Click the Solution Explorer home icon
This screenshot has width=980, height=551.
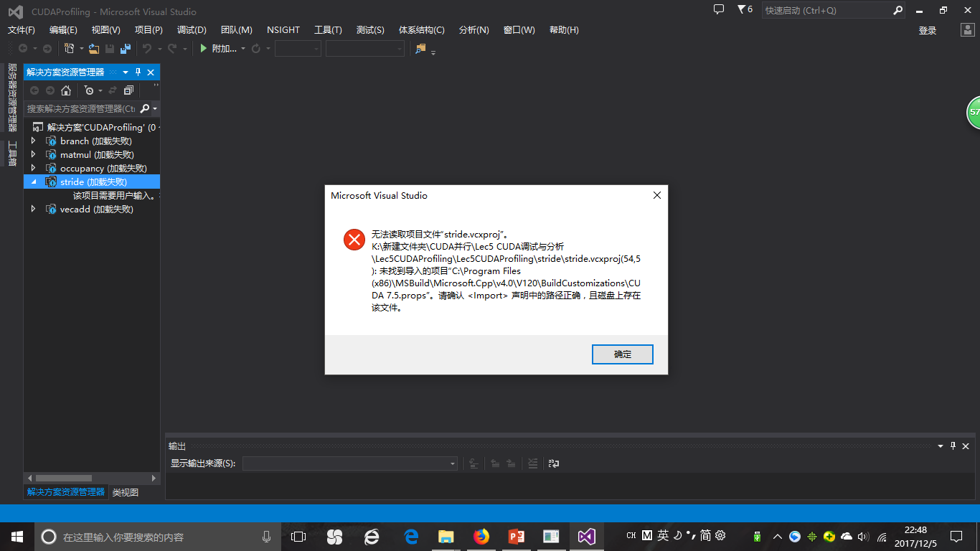(66, 90)
